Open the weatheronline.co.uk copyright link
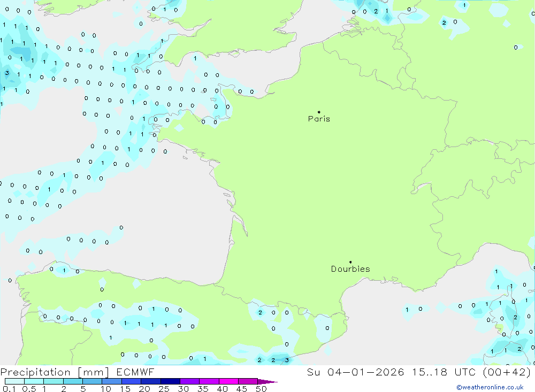This screenshot has height=392, width=535. tap(490, 387)
